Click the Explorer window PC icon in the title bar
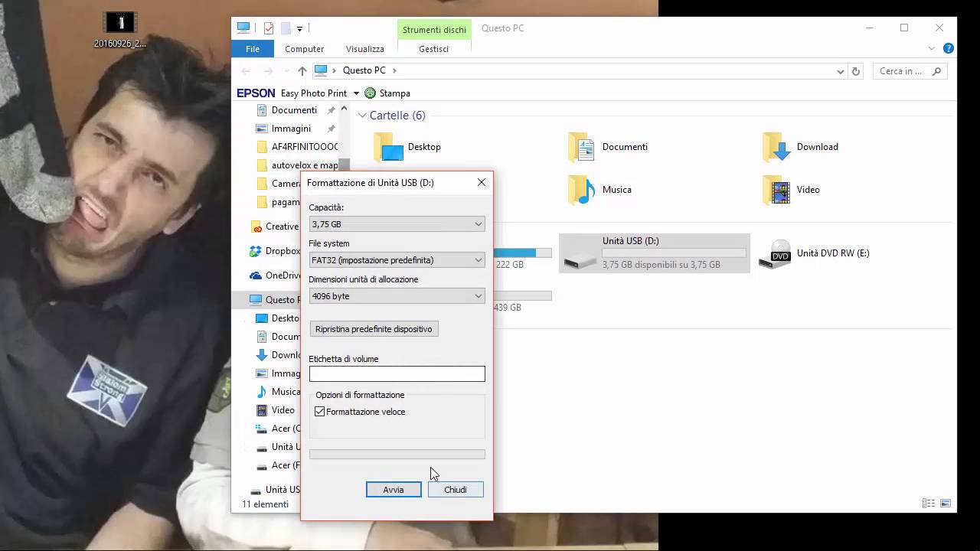 243,28
